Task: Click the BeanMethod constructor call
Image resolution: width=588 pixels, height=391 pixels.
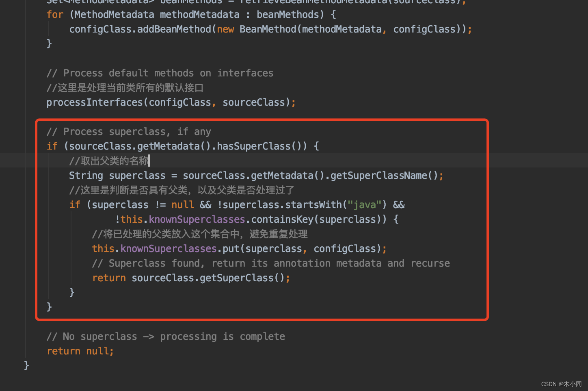Action: (268, 29)
